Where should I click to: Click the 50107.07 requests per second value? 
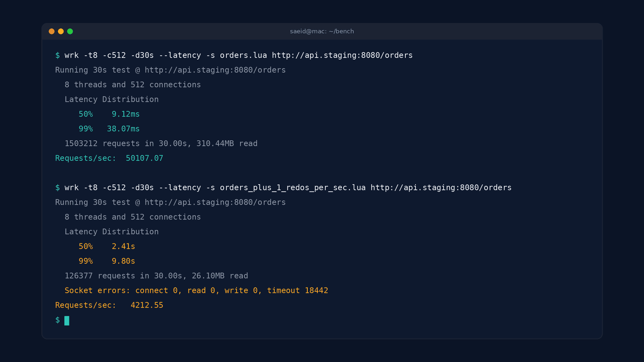tap(144, 158)
